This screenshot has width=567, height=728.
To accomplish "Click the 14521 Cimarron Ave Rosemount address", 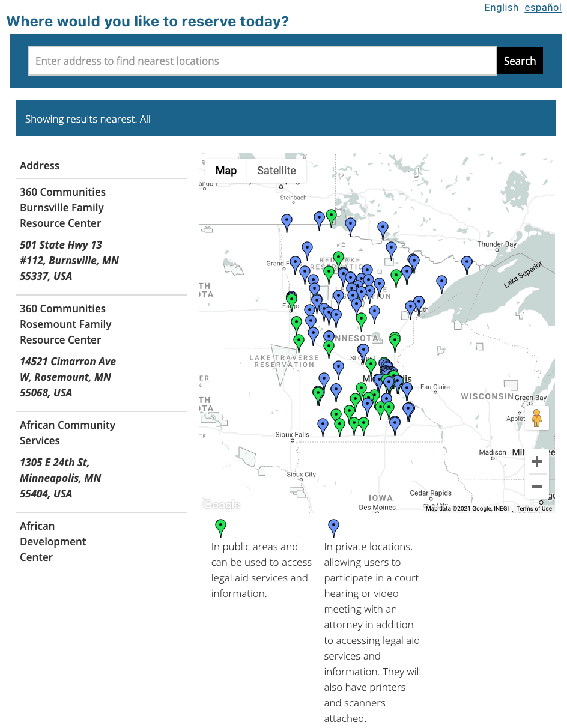I will pyautogui.click(x=68, y=377).
